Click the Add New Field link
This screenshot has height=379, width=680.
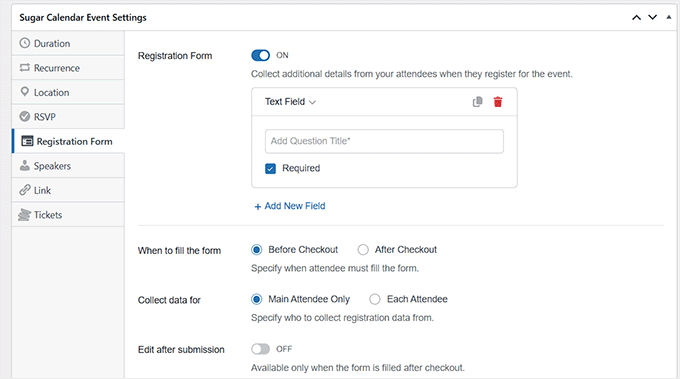tap(290, 206)
